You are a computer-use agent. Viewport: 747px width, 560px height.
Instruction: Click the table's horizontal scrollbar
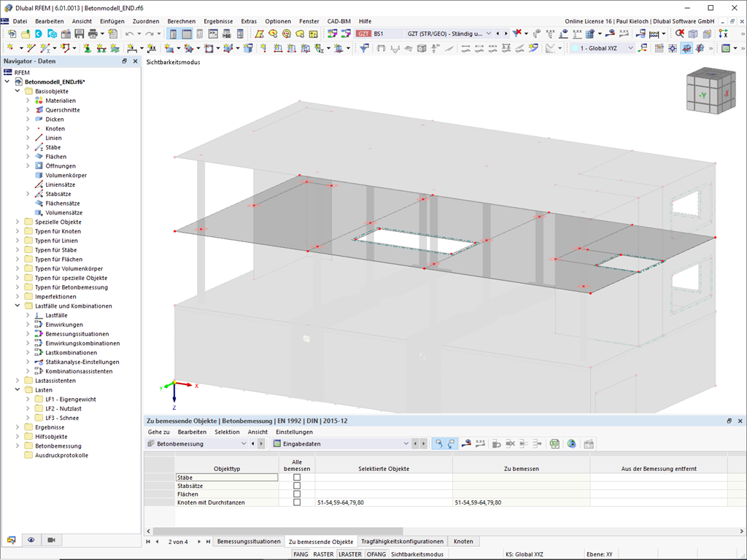click(278, 531)
